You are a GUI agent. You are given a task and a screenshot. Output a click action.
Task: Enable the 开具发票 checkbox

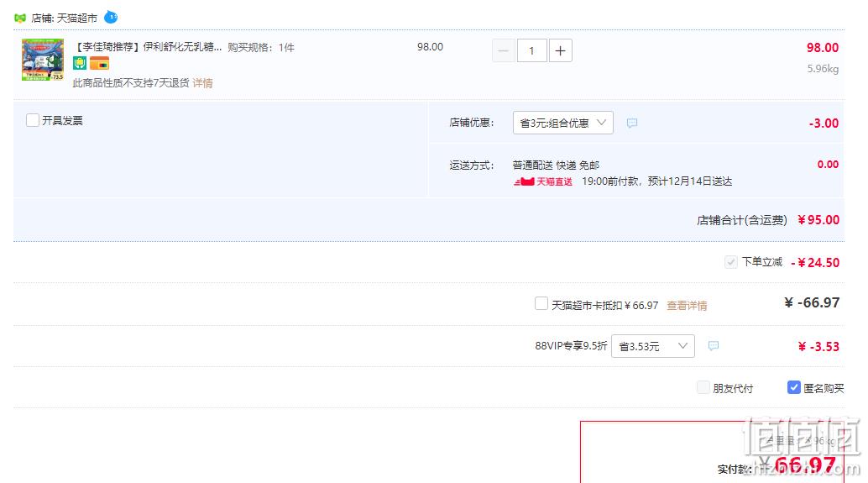(33, 120)
